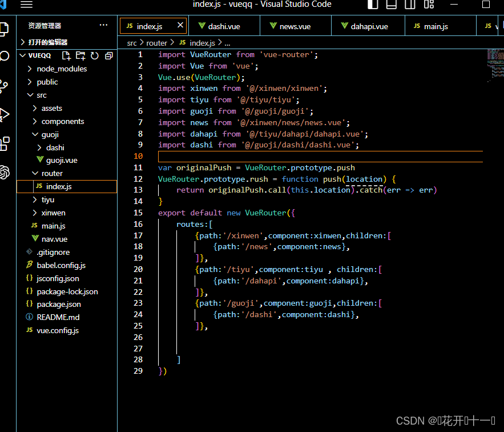Expand the xinwen folder
This screenshot has width=504, height=432.
(x=67, y=213)
